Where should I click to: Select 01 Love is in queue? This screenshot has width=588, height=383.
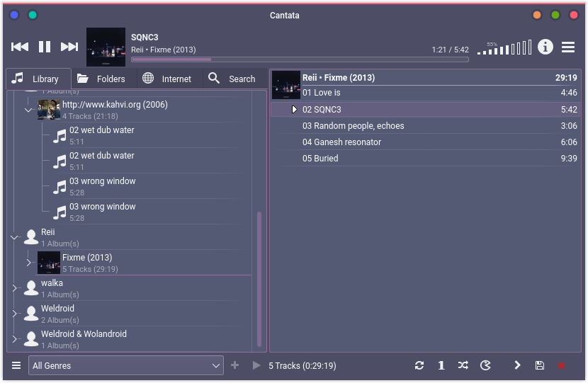439,93
